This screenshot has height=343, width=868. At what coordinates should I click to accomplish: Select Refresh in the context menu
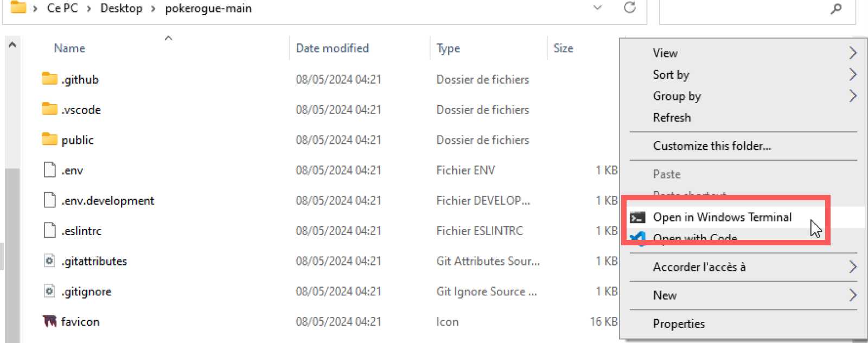pos(672,117)
